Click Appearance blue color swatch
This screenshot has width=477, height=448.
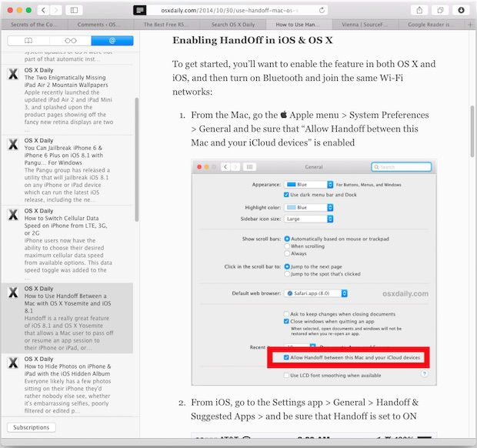(x=292, y=185)
